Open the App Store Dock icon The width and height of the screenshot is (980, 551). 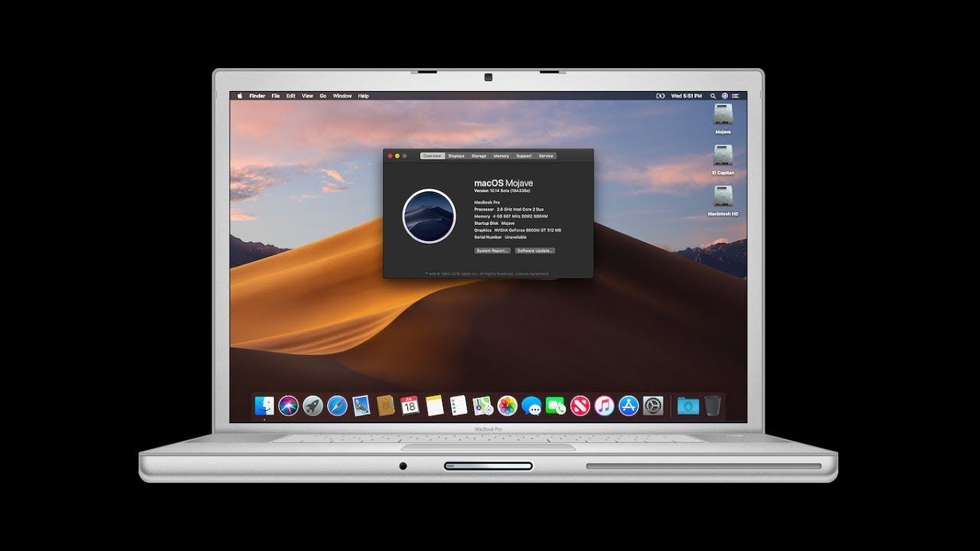click(x=629, y=406)
